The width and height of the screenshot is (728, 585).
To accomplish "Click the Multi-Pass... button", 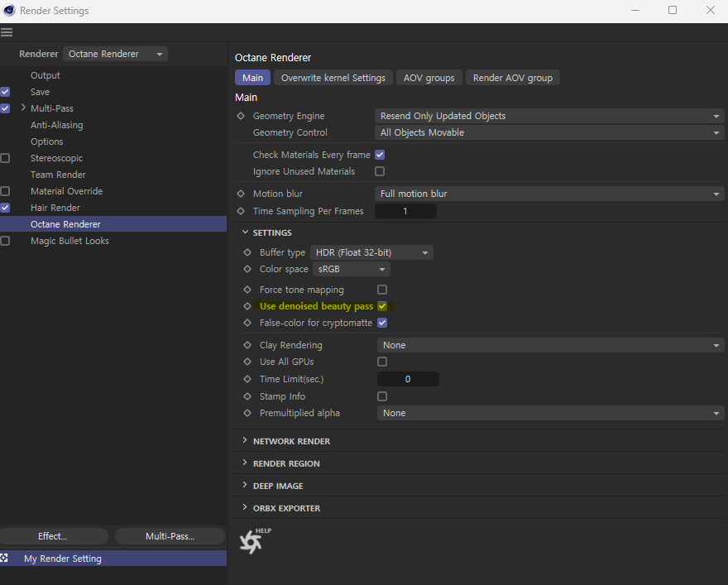I will tap(170, 536).
